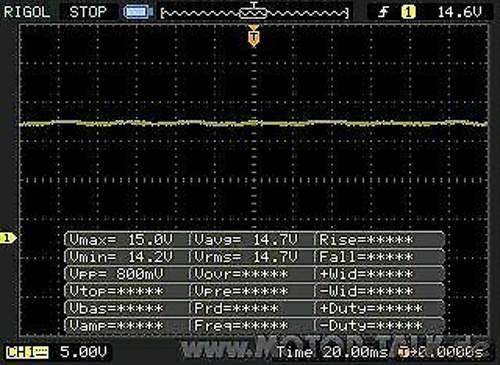Select the channel 1 ground level marker
The height and width of the screenshot is (365, 500).
(8, 238)
